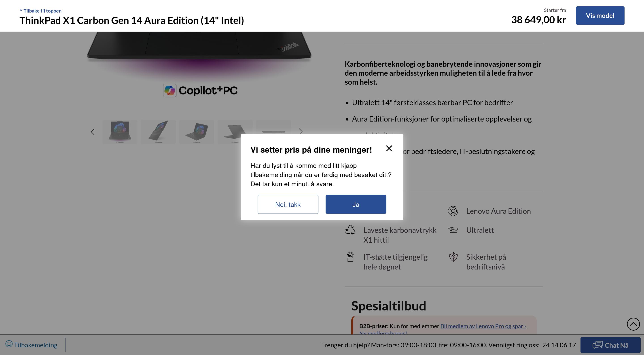The width and height of the screenshot is (644, 355).
Task: Click the Ultralett feather icon
Action: coord(453,230)
